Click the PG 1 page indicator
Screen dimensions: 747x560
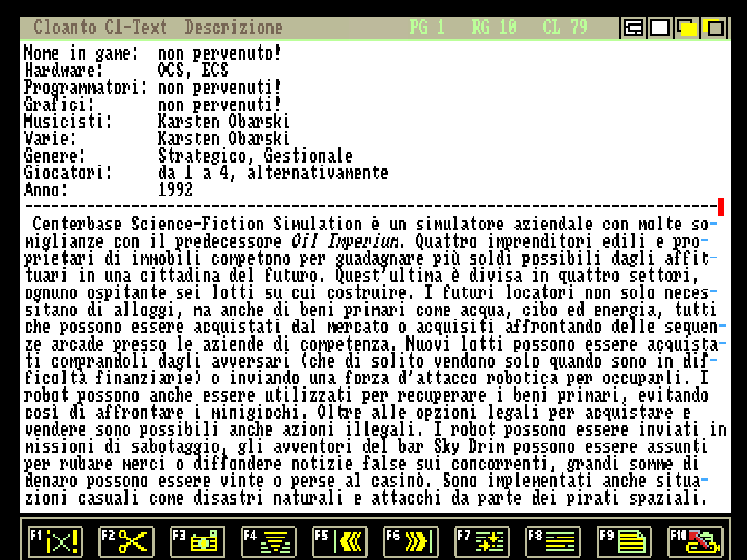[x=427, y=28]
